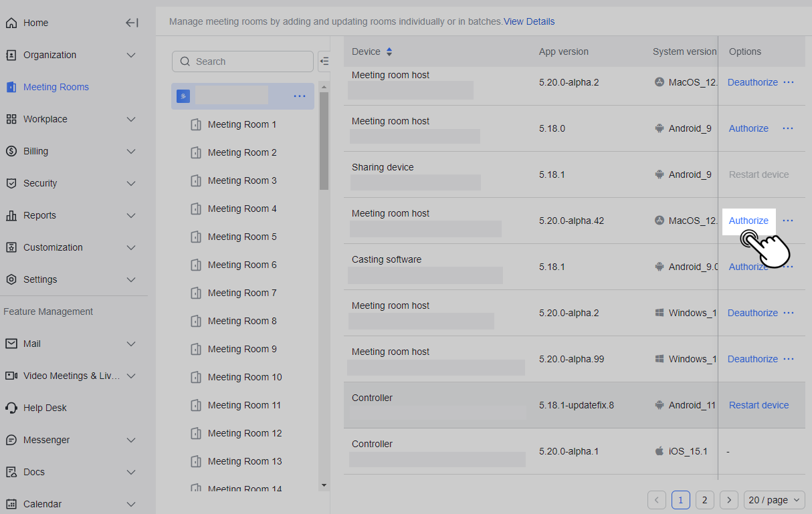Open the three-dot menu on the highlighted room

pos(299,96)
